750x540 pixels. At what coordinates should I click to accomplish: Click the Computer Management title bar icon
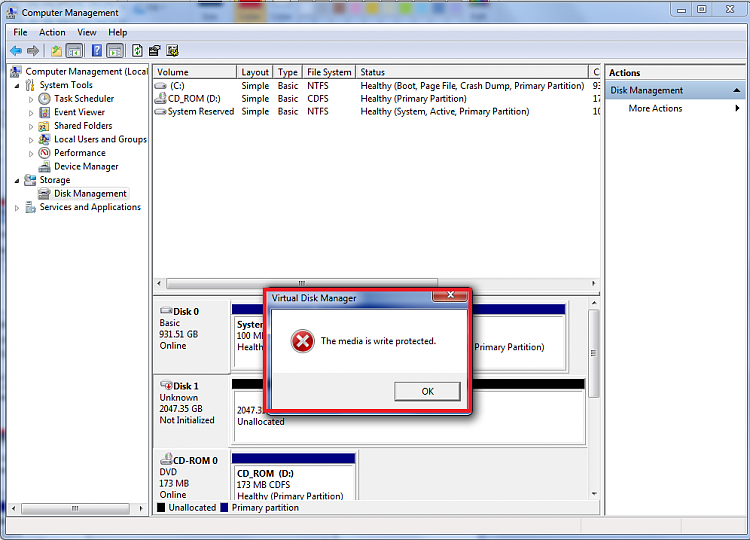click(12, 12)
